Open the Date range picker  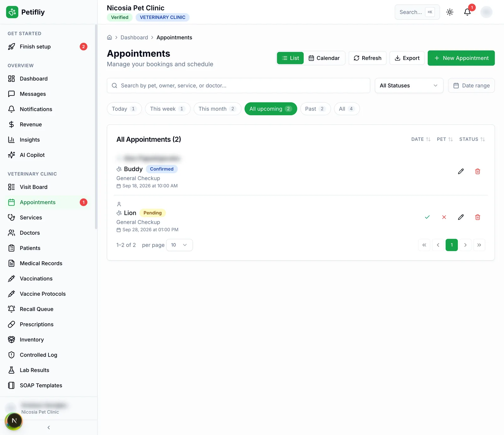471,86
